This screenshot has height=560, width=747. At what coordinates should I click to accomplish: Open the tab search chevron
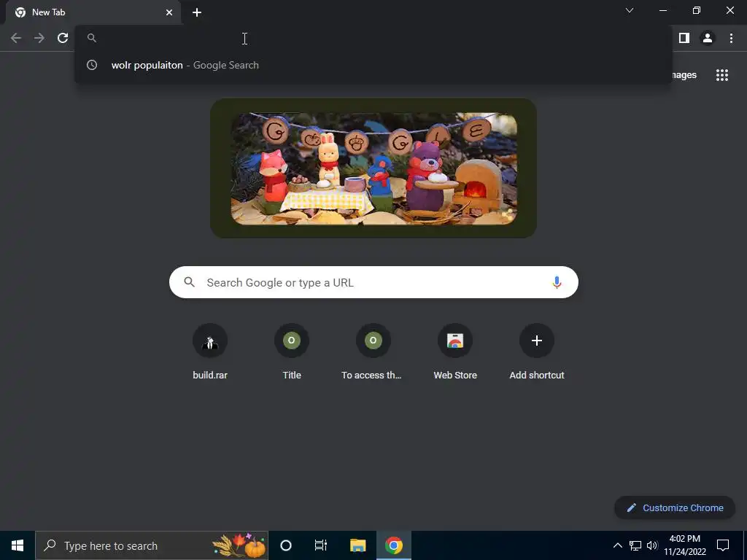coord(630,10)
